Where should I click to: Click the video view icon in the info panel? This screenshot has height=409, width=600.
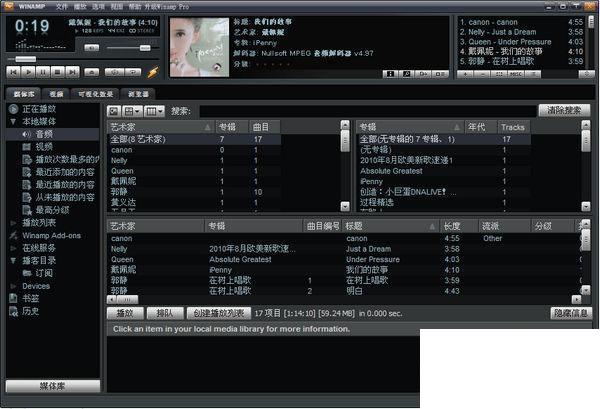(423, 73)
